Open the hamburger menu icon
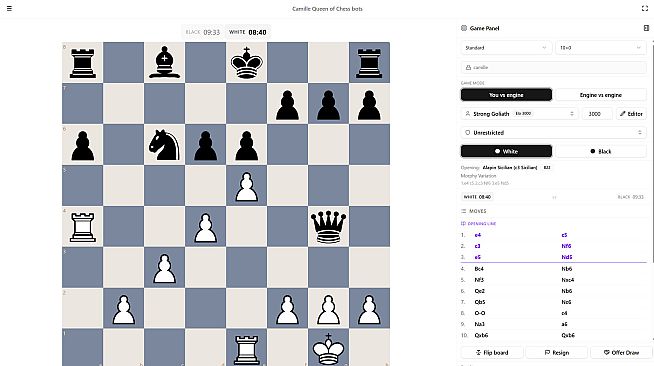 9,8
